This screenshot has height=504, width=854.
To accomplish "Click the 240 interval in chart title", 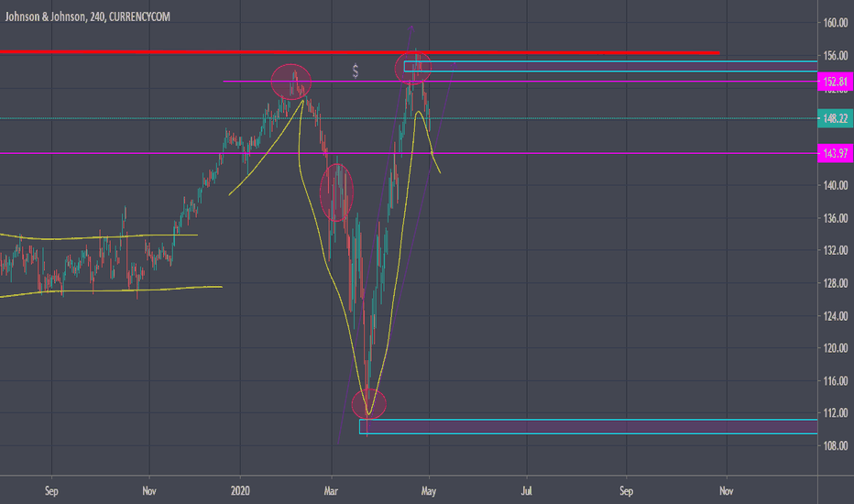I will point(97,16).
